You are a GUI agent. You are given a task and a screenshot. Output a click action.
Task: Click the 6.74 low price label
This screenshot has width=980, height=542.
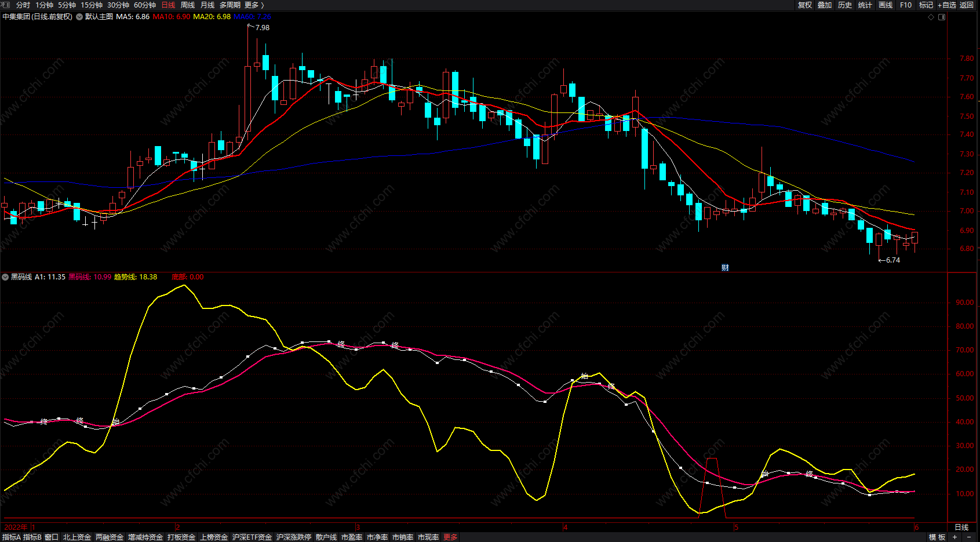tap(893, 260)
